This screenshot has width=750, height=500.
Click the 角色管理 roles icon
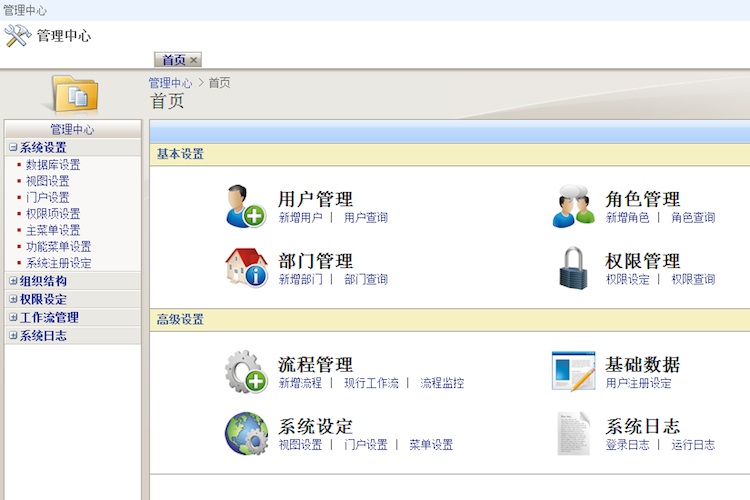(573, 206)
